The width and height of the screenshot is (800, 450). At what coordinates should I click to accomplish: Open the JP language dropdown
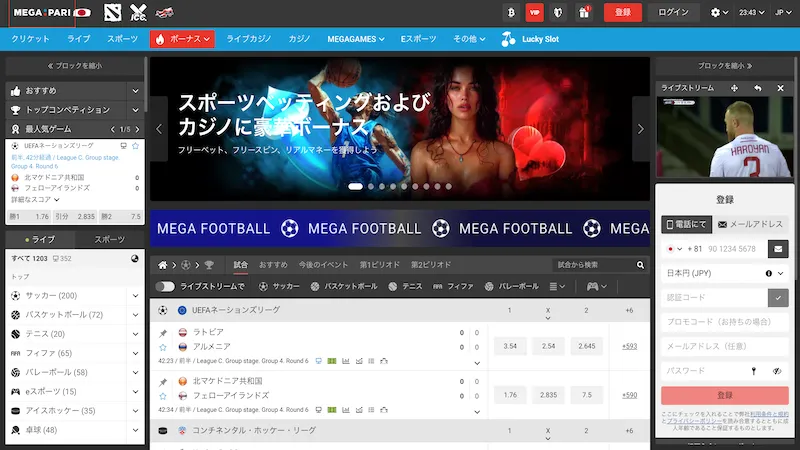pos(783,12)
